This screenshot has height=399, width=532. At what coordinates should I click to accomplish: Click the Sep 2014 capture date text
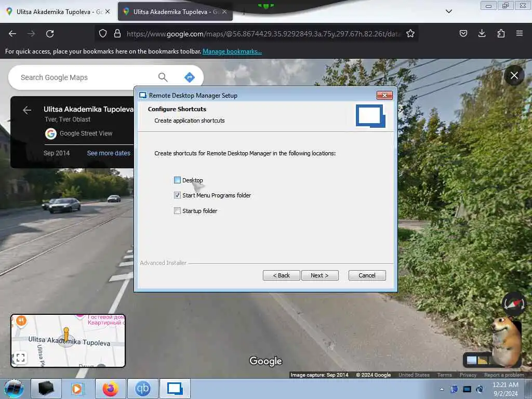[57, 153]
